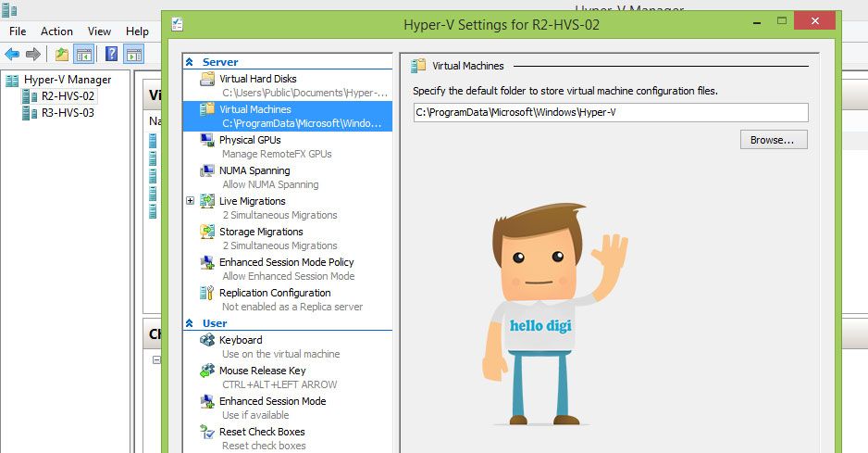Click the user Enhanced Session Mode icon
The height and width of the screenshot is (453, 868).
pyautogui.click(x=207, y=400)
